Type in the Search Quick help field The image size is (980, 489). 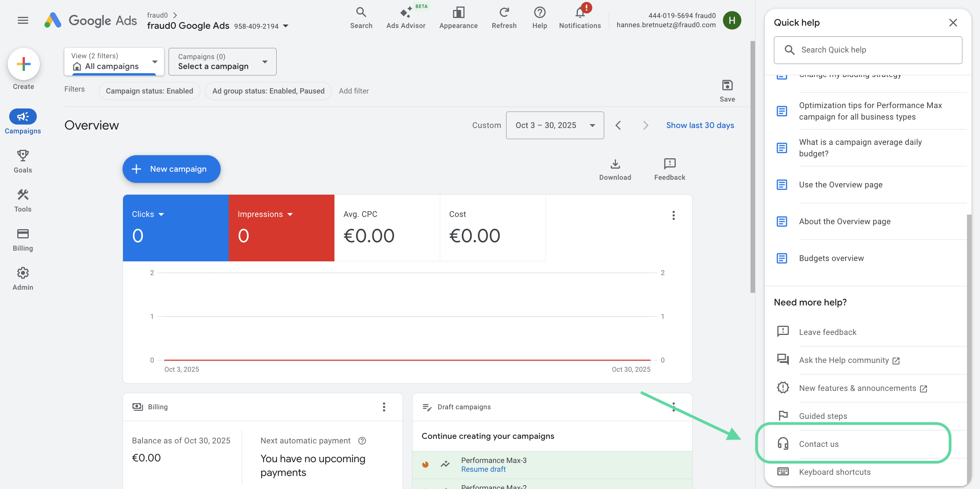[x=867, y=50]
